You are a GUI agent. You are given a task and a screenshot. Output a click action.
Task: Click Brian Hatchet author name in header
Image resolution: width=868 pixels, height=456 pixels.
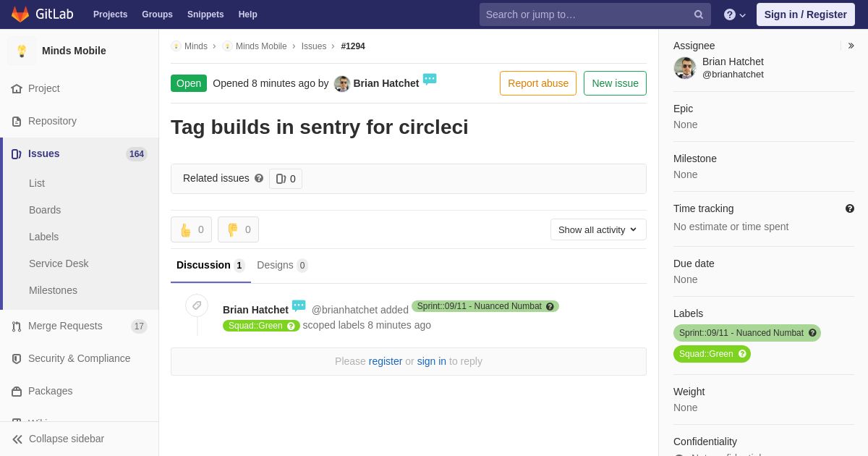pos(386,83)
